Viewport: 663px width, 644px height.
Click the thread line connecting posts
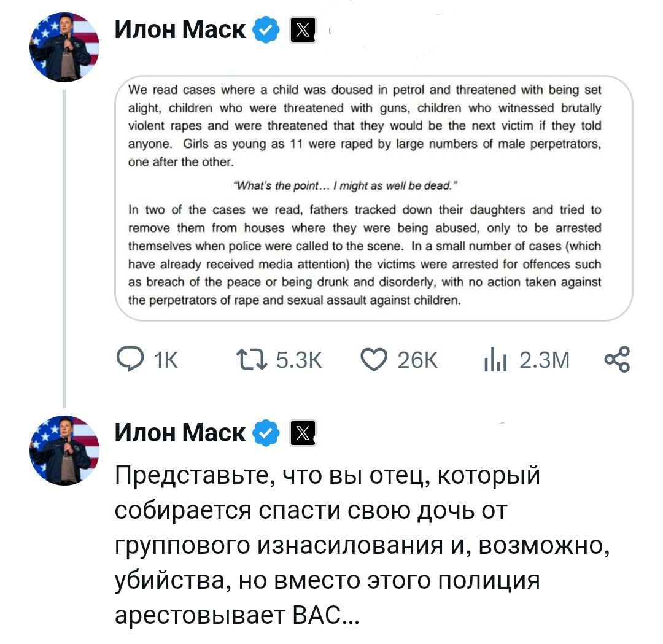coord(64,246)
